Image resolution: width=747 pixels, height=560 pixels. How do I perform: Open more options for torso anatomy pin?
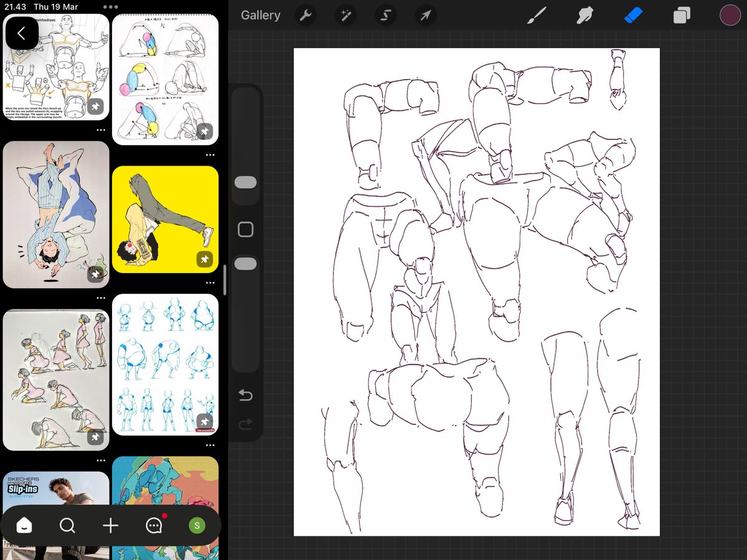click(x=101, y=131)
